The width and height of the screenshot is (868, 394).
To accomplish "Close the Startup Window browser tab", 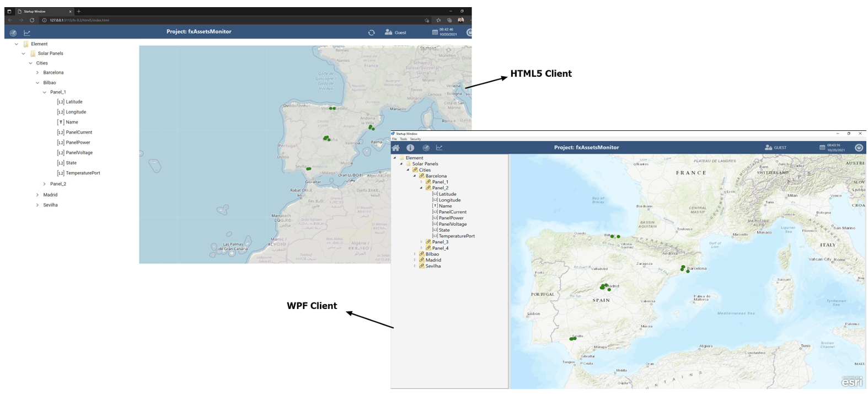I will 71,11.
